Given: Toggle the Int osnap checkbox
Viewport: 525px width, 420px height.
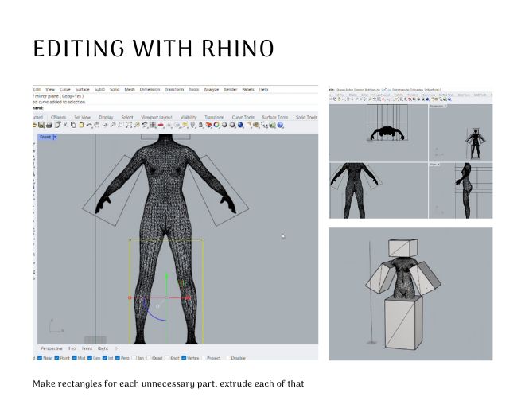Looking at the screenshot, I should [105, 358].
